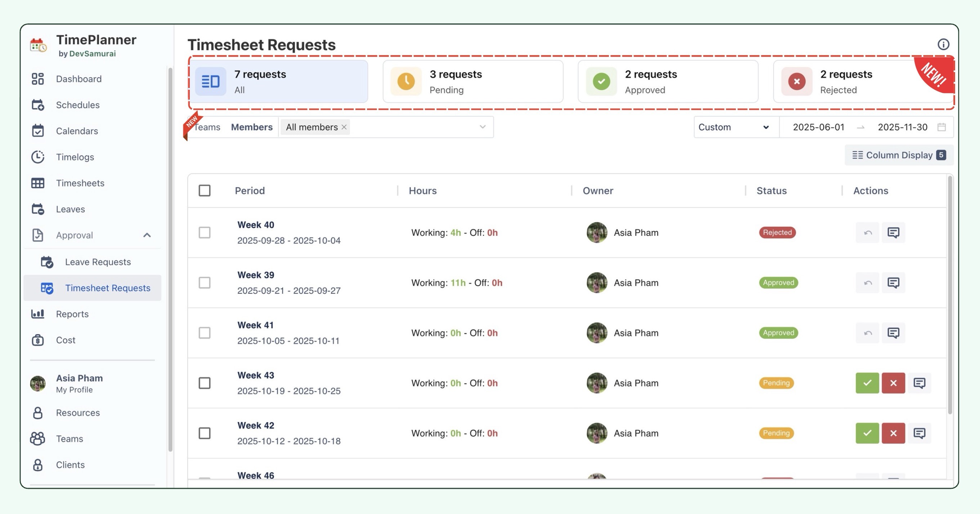Toggle the select-all checkbox in header
Viewport: 980px width, 514px height.
[x=205, y=190]
